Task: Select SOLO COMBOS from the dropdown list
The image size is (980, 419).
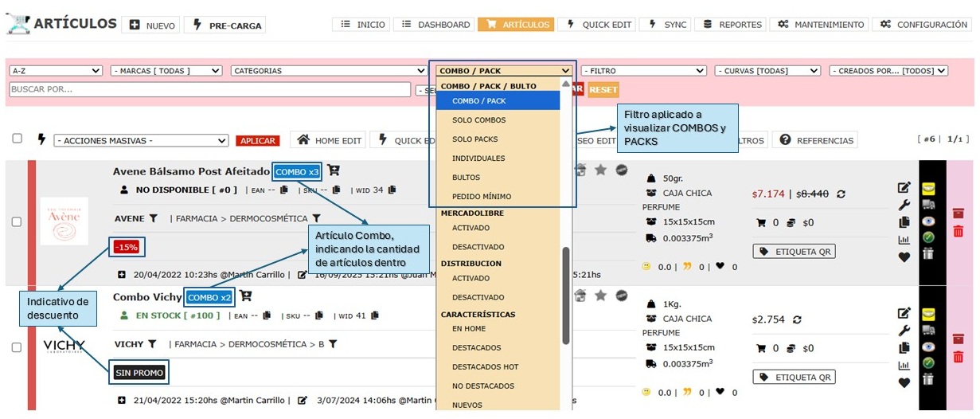Action: tap(478, 120)
